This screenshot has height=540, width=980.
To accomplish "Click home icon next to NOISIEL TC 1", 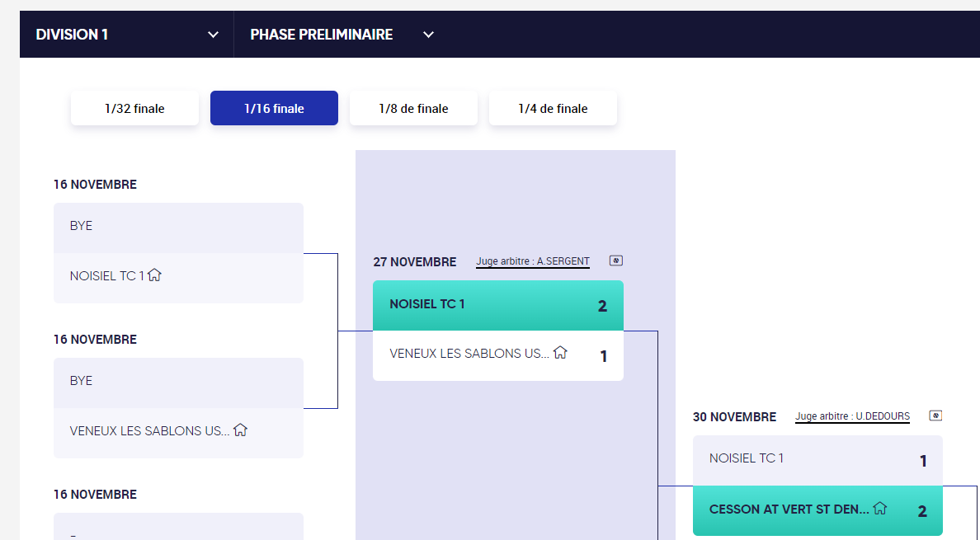I will coord(154,275).
